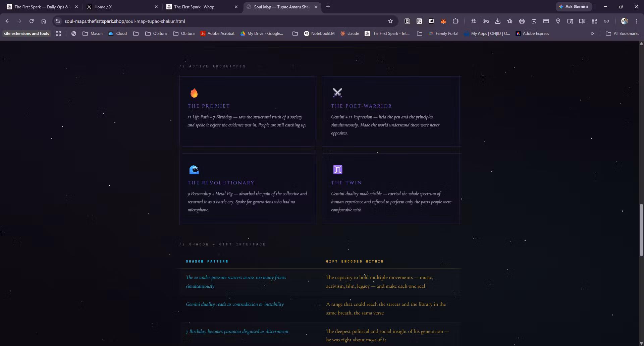Open the bookmarks star toolbar shortcut

pos(510,21)
